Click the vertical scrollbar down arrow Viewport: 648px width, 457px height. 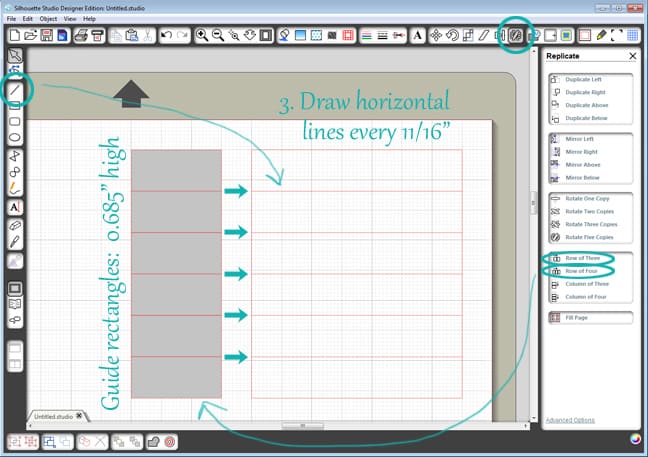(533, 418)
